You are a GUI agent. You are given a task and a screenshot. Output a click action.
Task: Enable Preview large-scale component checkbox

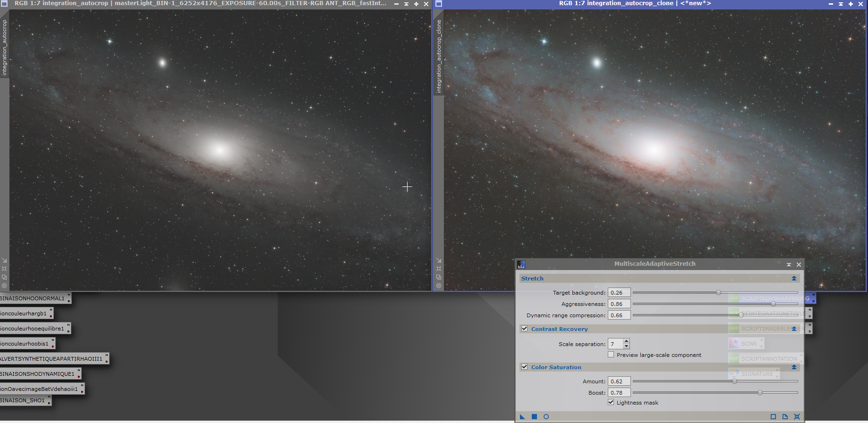611,355
